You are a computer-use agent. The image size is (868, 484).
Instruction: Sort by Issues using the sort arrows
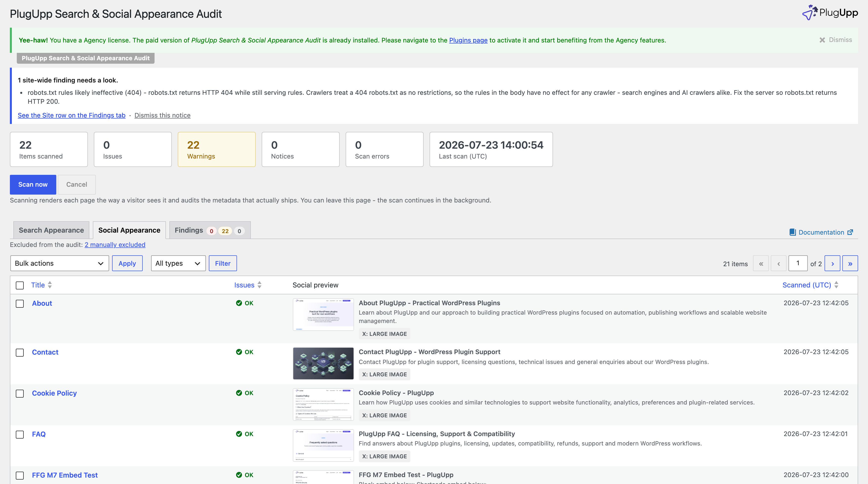(x=259, y=285)
